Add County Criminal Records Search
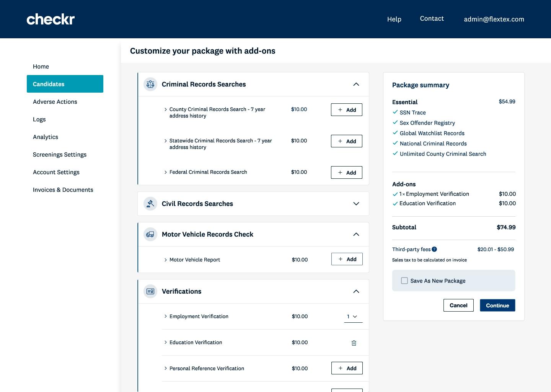Screen dimensions: 551x392 point(347,110)
